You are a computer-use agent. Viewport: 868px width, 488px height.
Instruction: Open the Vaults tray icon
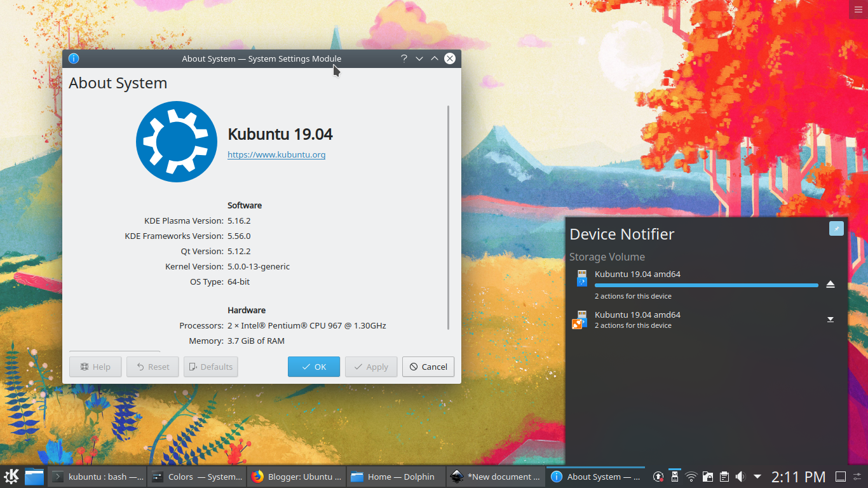coord(707,477)
